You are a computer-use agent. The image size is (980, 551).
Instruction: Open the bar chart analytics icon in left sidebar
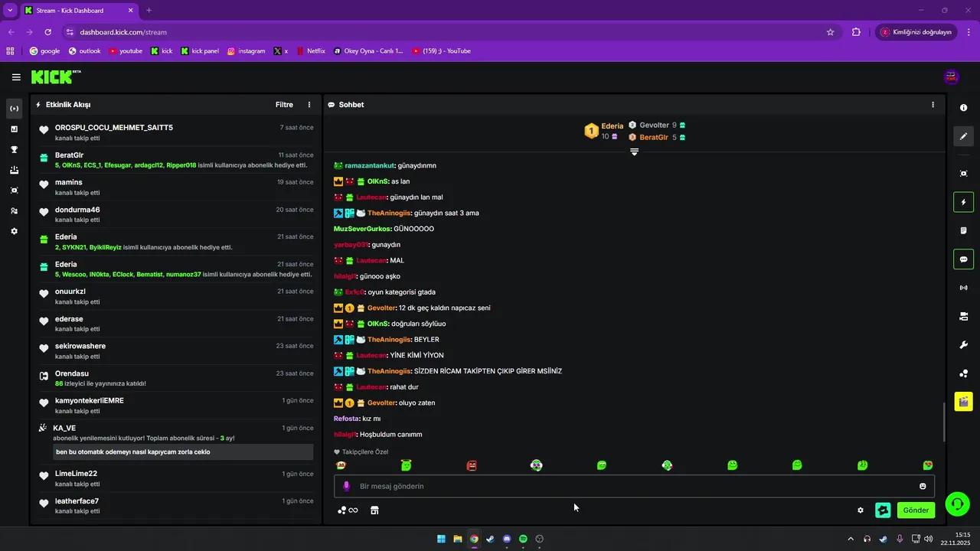[14, 129]
